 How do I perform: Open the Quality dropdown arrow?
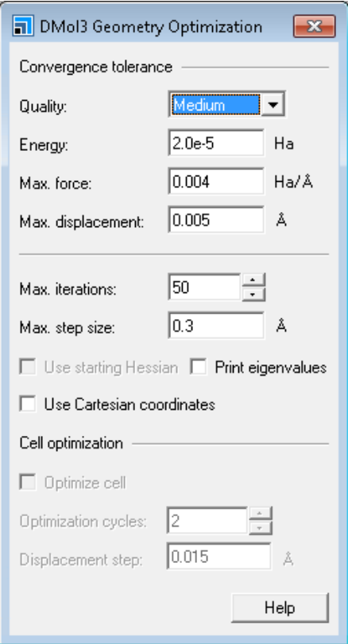[273, 104]
